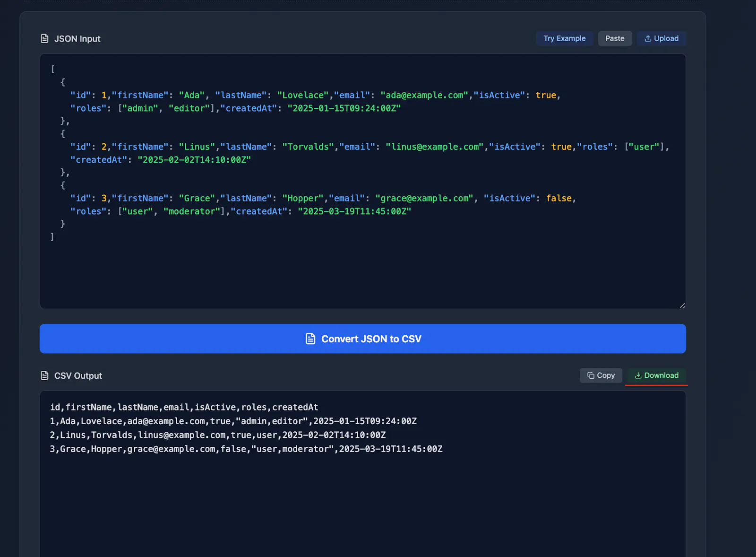This screenshot has width=756, height=557.
Task: Click the CSV Output document icon
Action: point(44,375)
